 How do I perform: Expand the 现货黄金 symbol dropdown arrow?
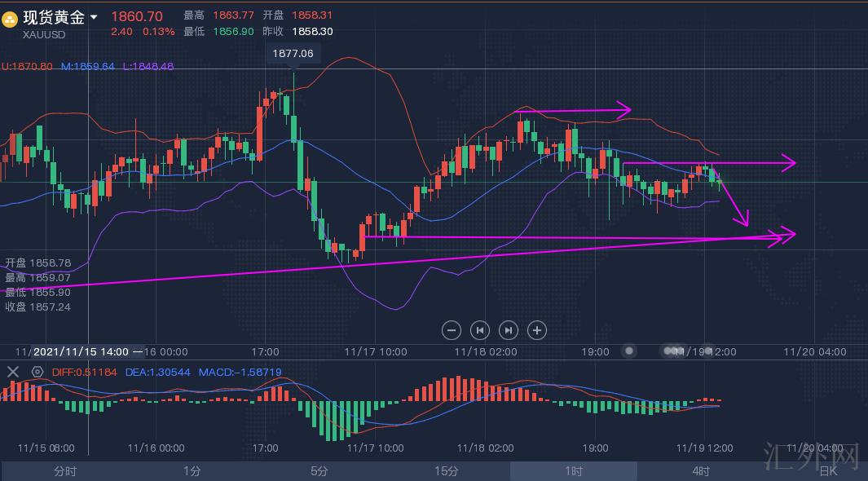[94, 17]
